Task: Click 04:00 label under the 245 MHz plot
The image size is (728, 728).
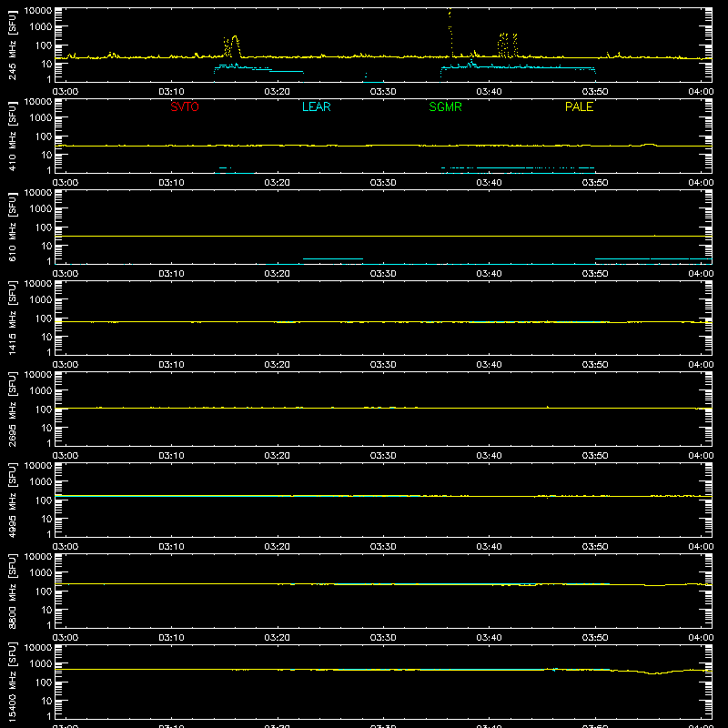Action: click(x=701, y=92)
